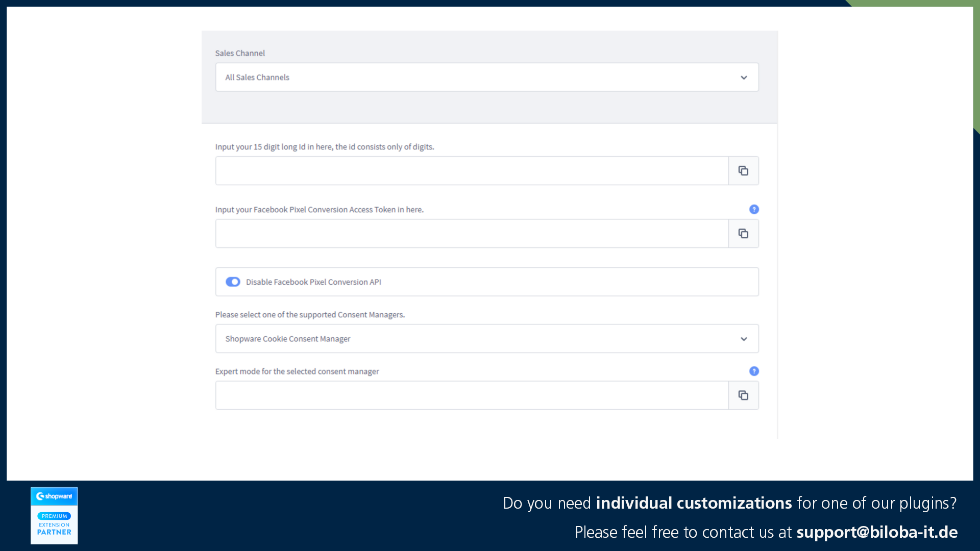This screenshot has height=551, width=980.
Task: Click the help icon next to Access Token label
Action: click(754, 209)
